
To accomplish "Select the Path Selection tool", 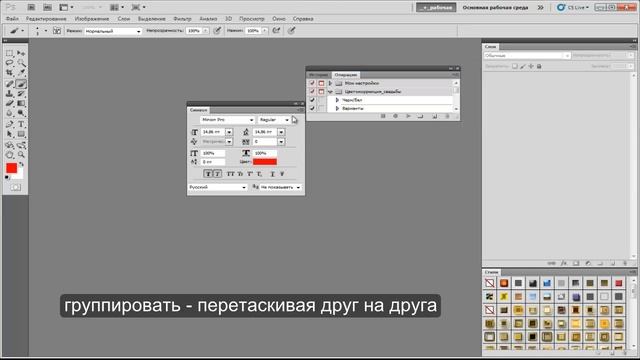I will tap(9, 134).
